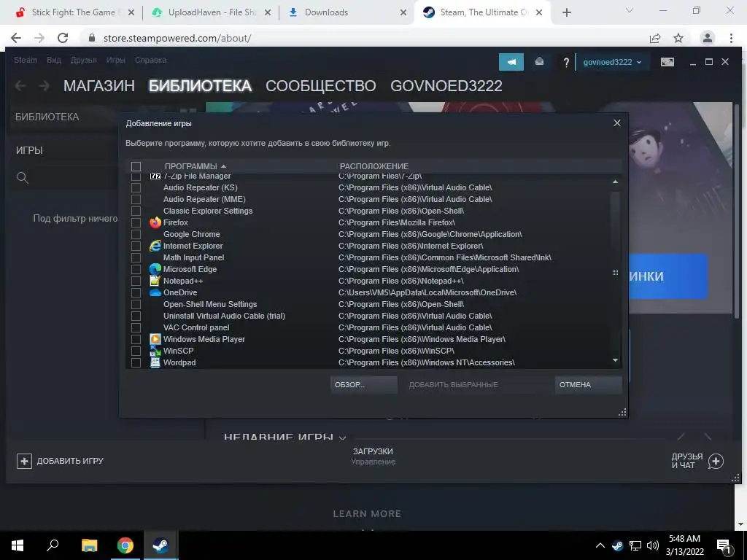Open friends and chat plus icon
Image resolution: width=747 pixels, height=560 pixels.
[716, 461]
